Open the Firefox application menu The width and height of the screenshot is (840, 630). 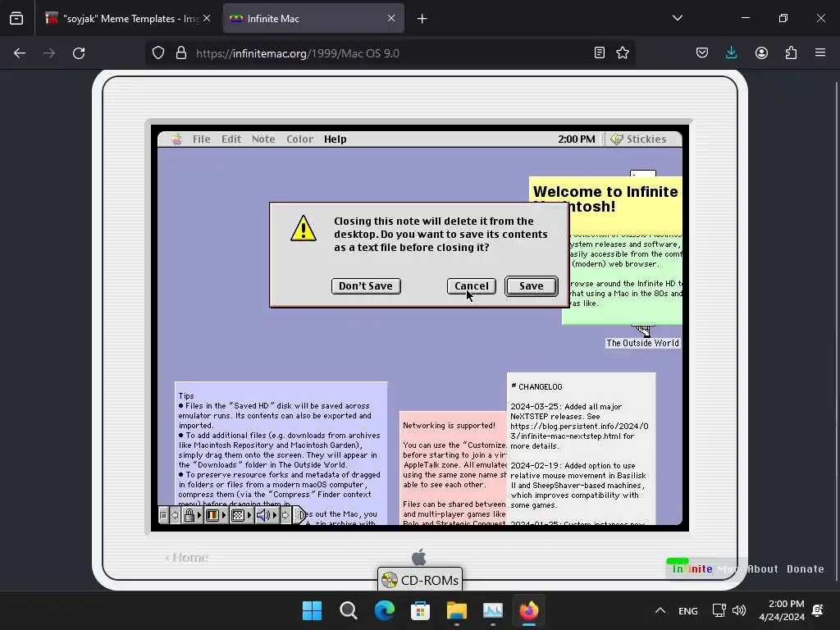tap(820, 53)
